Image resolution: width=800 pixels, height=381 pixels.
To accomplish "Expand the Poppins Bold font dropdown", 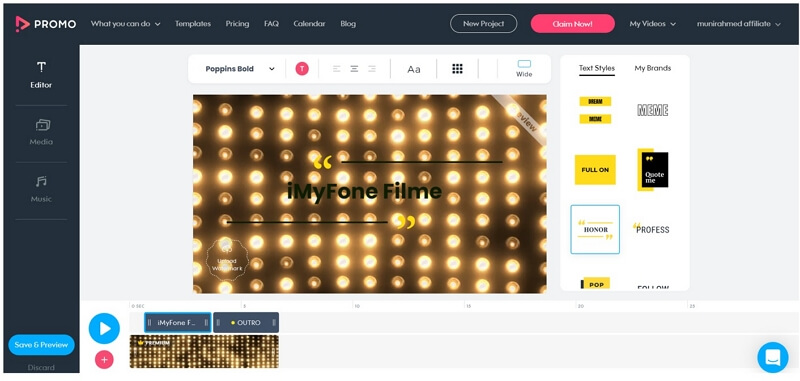I will (x=240, y=69).
